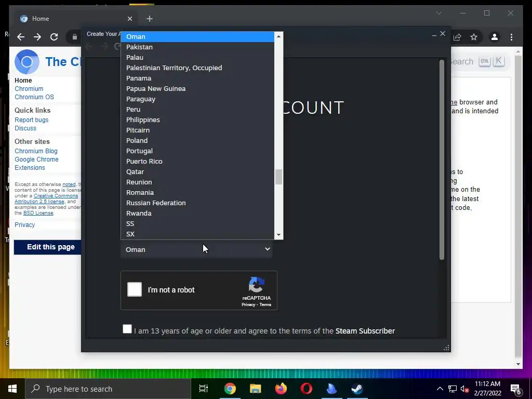This screenshot has height=399, width=532.
Task: Pick Panama in the dropdown list
Action: [197, 78]
